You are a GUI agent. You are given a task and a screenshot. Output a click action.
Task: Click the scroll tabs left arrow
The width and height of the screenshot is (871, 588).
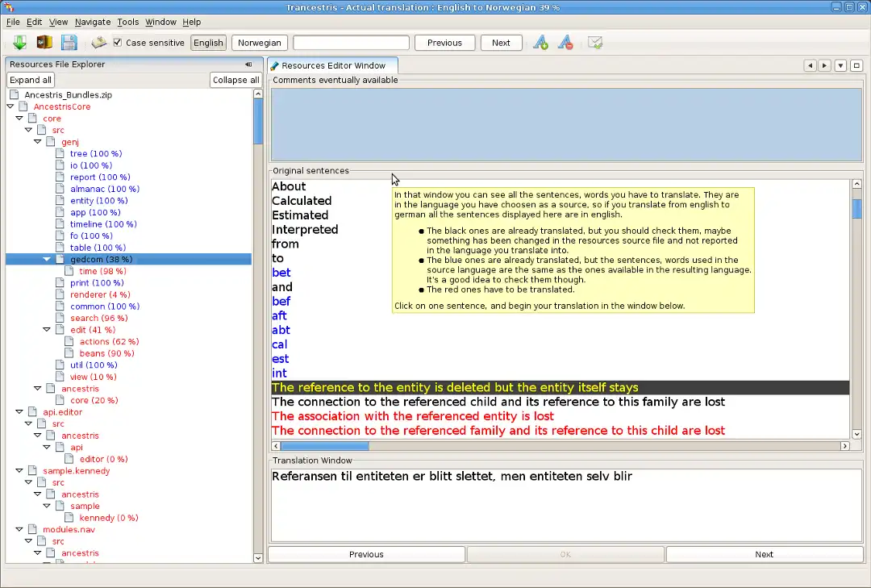(810, 65)
